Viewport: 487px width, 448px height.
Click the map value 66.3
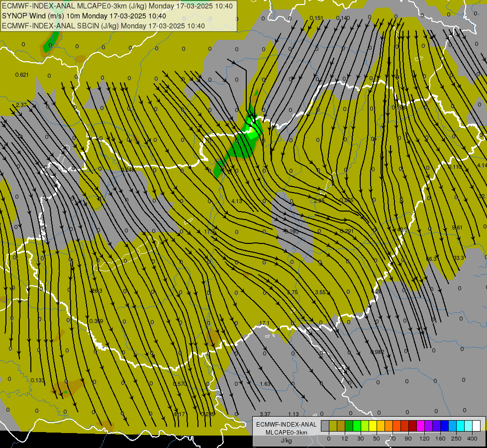[431, 259]
